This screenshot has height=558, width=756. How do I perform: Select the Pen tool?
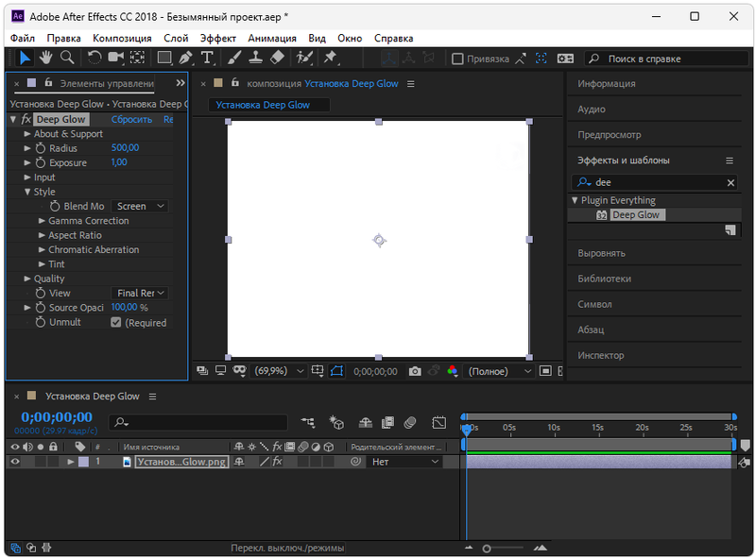point(185,58)
